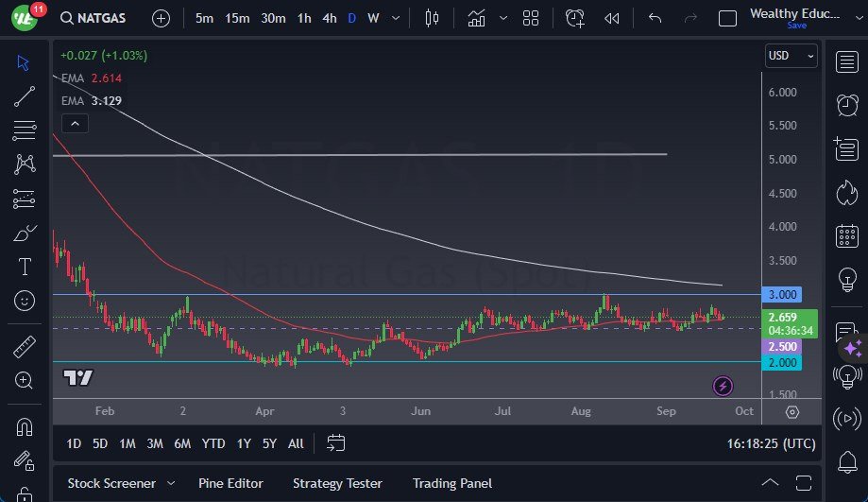Click the 3.000 blue price label
The image size is (868, 502).
(x=783, y=295)
